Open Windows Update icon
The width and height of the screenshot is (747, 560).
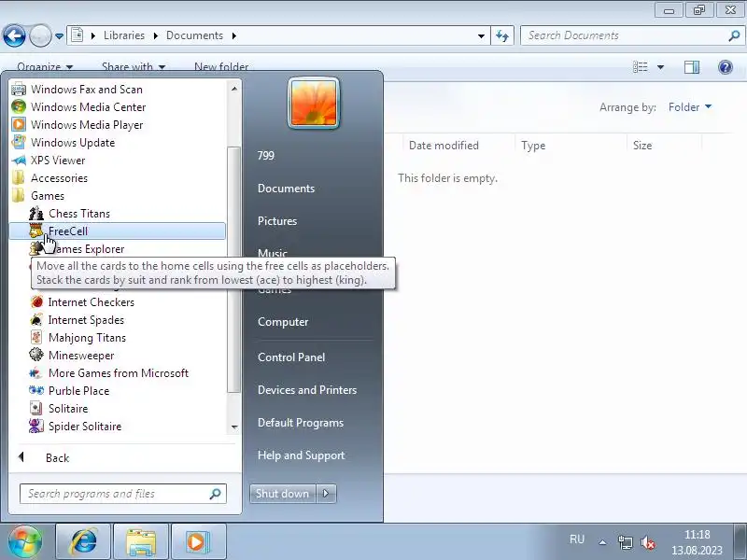click(19, 143)
